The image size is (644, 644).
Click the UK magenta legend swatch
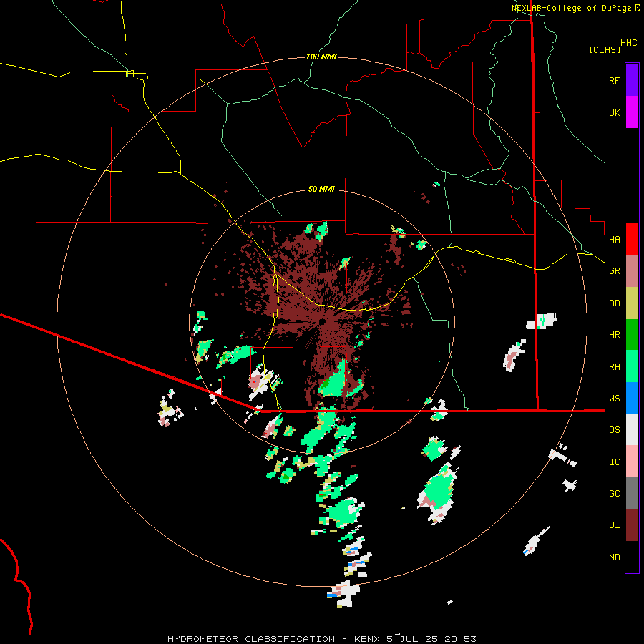(x=632, y=112)
